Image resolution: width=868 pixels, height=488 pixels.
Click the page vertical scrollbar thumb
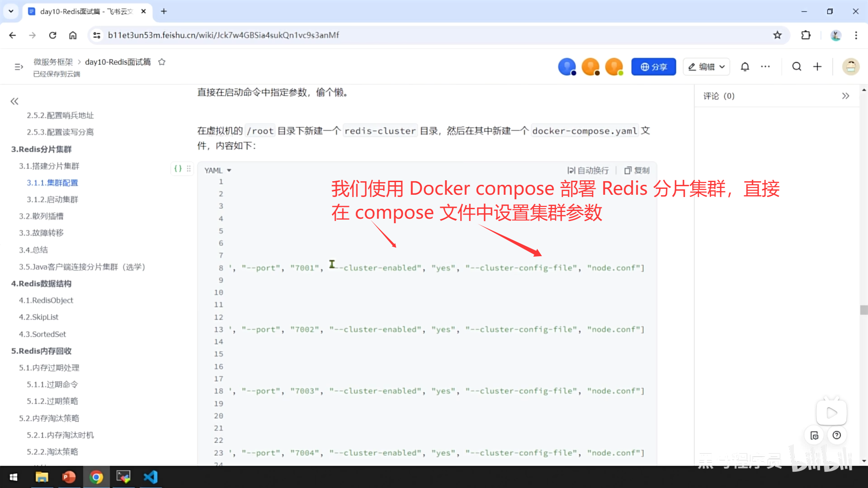[x=864, y=310]
